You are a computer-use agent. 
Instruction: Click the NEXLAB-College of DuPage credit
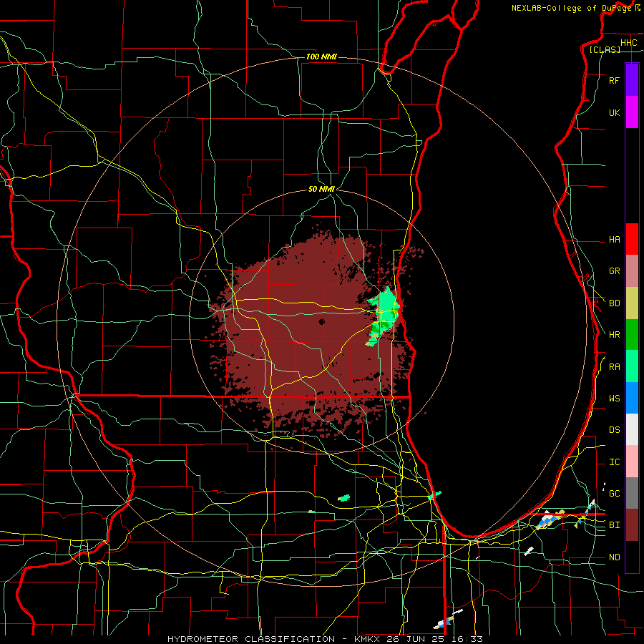[x=571, y=8]
